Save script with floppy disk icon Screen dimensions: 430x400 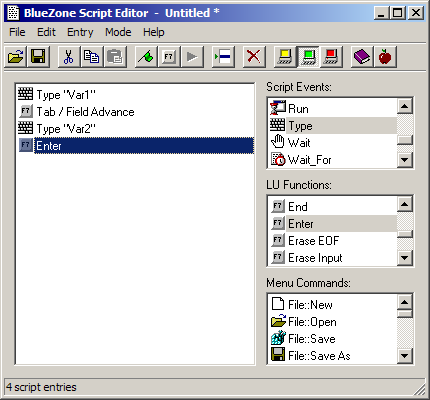click(x=38, y=57)
